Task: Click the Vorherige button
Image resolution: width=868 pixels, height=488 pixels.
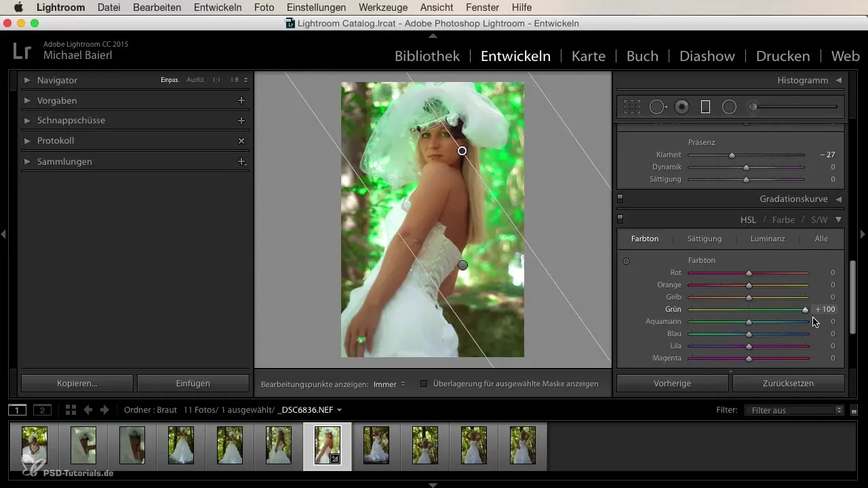Action: click(x=673, y=384)
